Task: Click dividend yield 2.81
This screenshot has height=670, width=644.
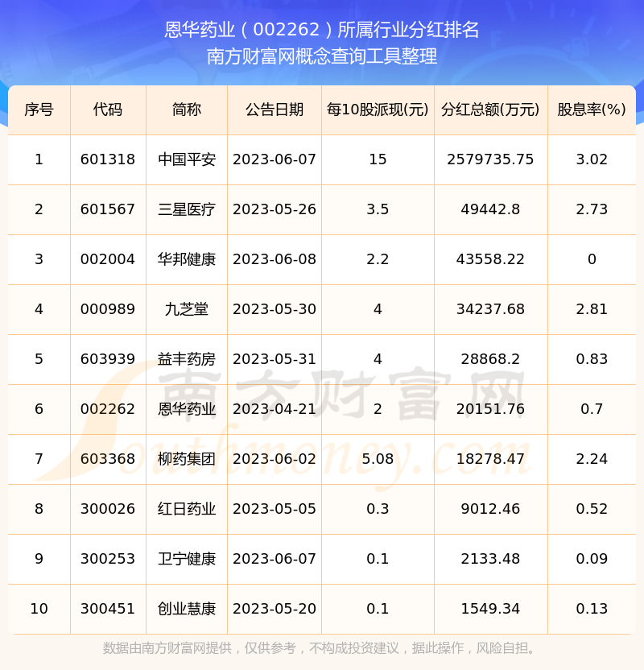Action: 592,309
